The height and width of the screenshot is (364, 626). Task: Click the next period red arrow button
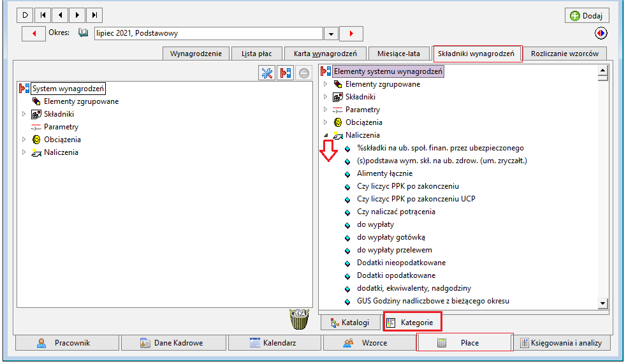[x=351, y=34]
